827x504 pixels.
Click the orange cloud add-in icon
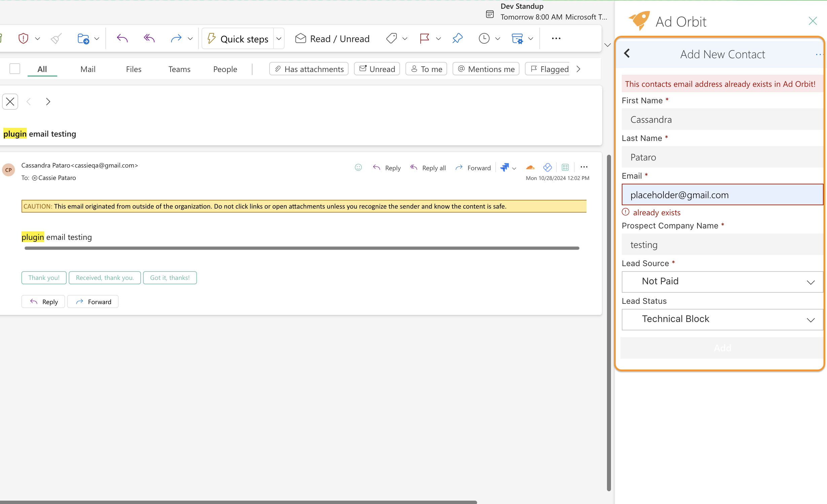coord(530,167)
